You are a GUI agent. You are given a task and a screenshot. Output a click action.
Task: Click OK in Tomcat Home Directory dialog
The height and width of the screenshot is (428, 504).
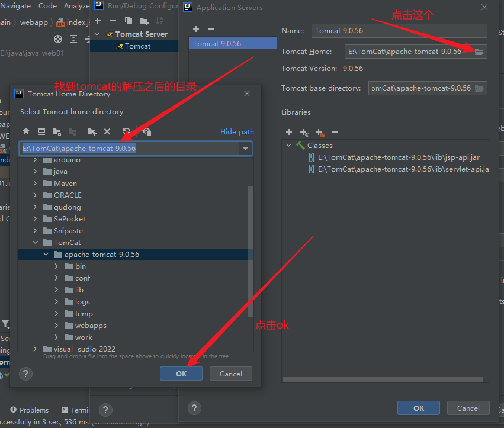(x=181, y=374)
